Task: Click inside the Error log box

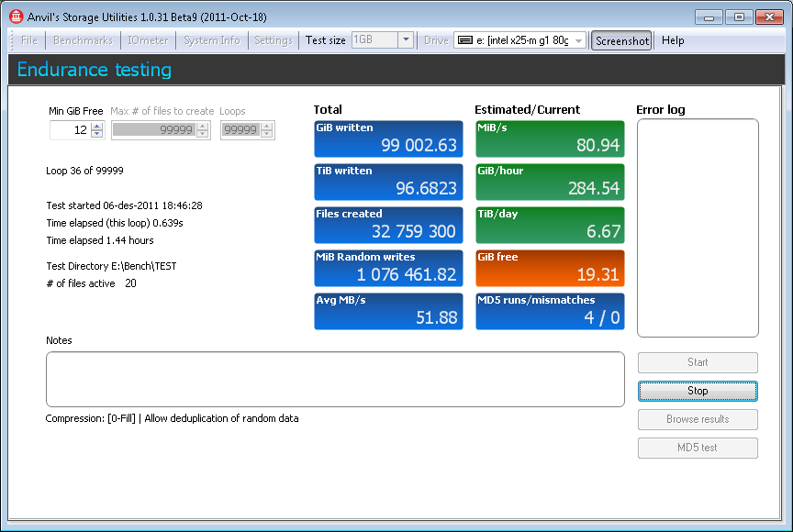Action: pyautogui.click(x=698, y=227)
